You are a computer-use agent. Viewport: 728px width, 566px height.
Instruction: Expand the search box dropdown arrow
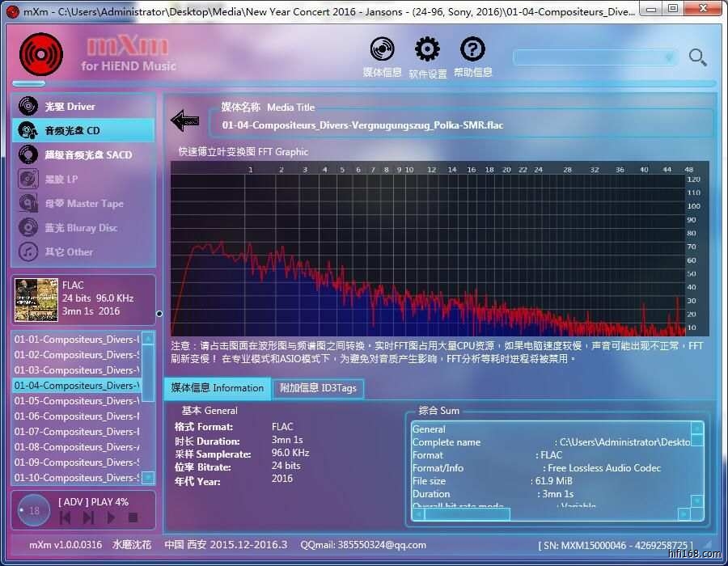click(668, 58)
